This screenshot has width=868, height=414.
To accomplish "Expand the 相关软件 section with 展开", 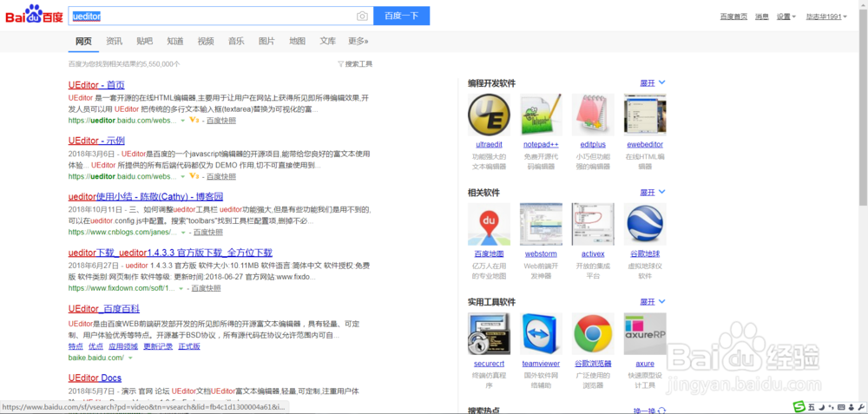I will 653,193.
